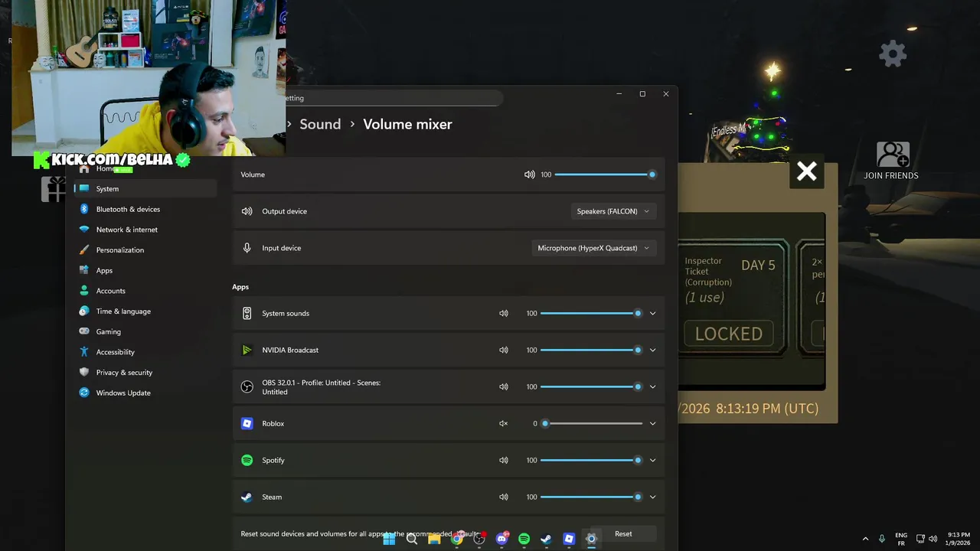Click the Spotify app icon in mixer
This screenshot has width=980, height=551.
click(x=247, y=460)
